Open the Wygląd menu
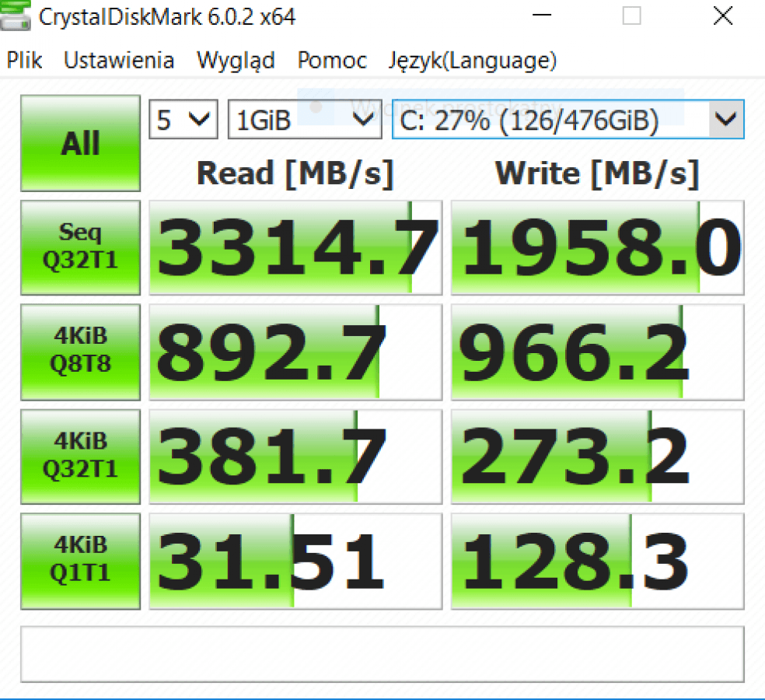This screenshot has width=765, height=700. (x=236, y=61)
